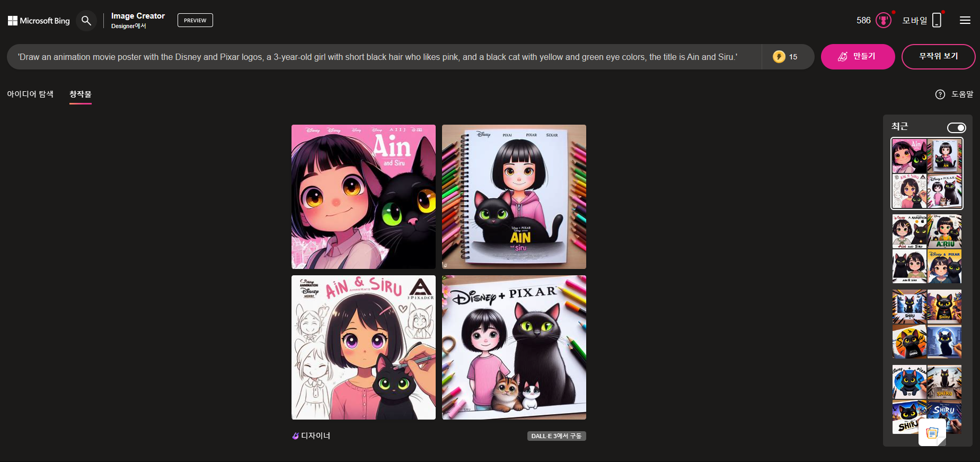Select the bottom recent SHIRU creation group
The height and width of the screenshot is (462, 980).
(927, 399)
